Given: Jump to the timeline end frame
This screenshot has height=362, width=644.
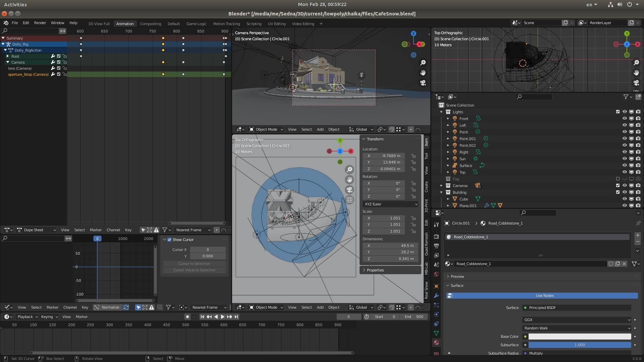Looking at the screenshot, I should click(x=236, y=317).
